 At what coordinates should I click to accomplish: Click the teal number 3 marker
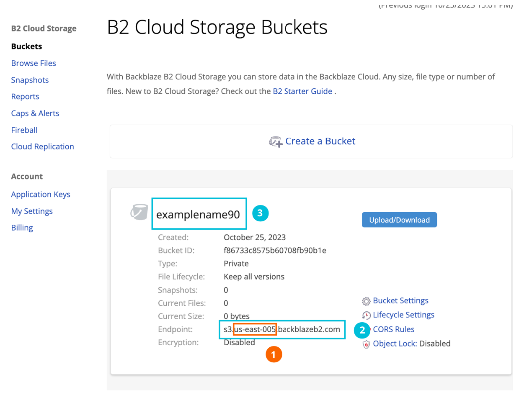[260, 213]
